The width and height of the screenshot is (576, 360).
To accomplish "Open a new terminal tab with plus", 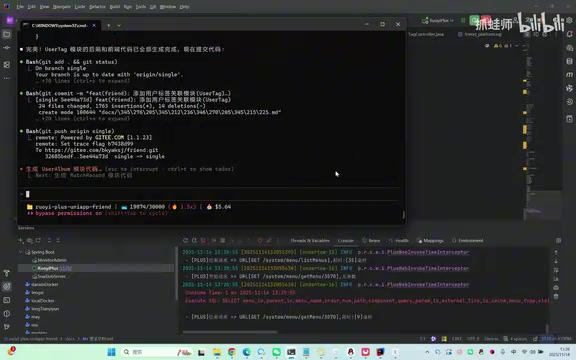I will coord(108,25).
